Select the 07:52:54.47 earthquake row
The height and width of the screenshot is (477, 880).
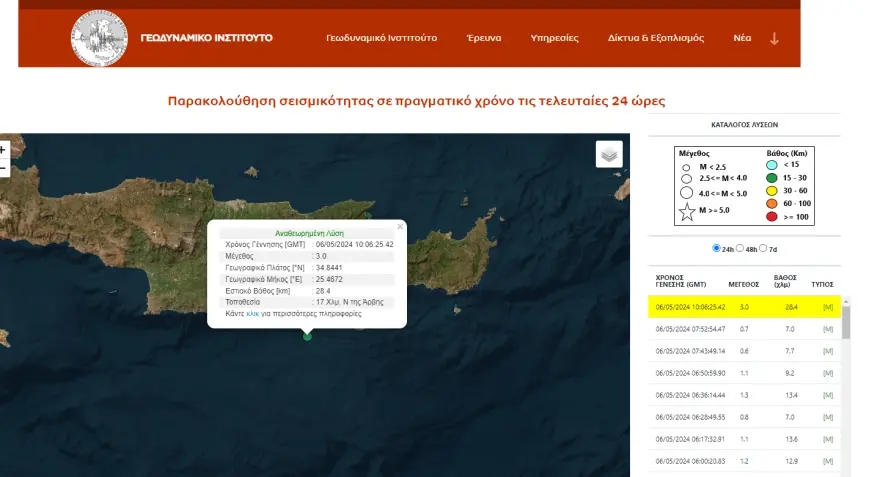pyautogui.click(x=745, y=329)
